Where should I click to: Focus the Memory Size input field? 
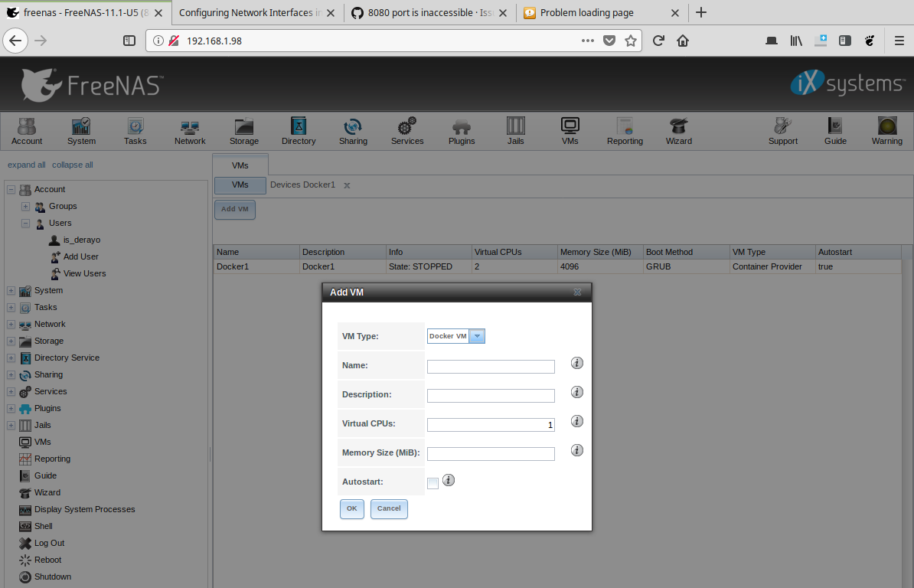point(491,454)
